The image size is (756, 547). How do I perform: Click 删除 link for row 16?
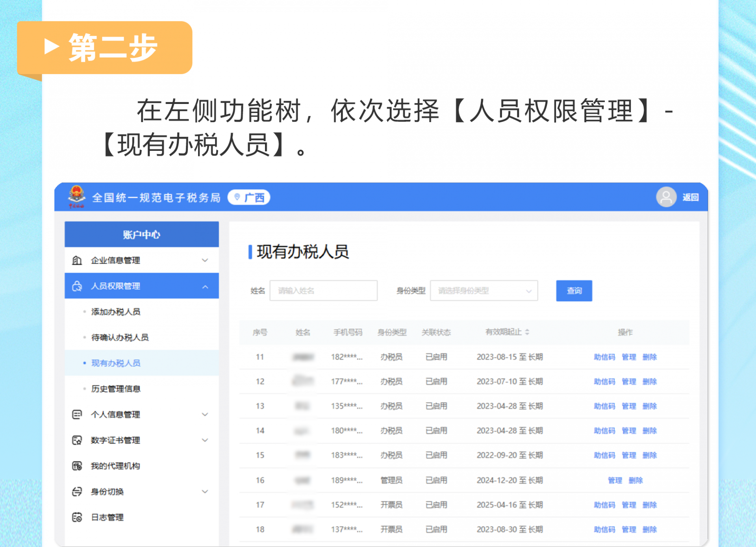636,480
